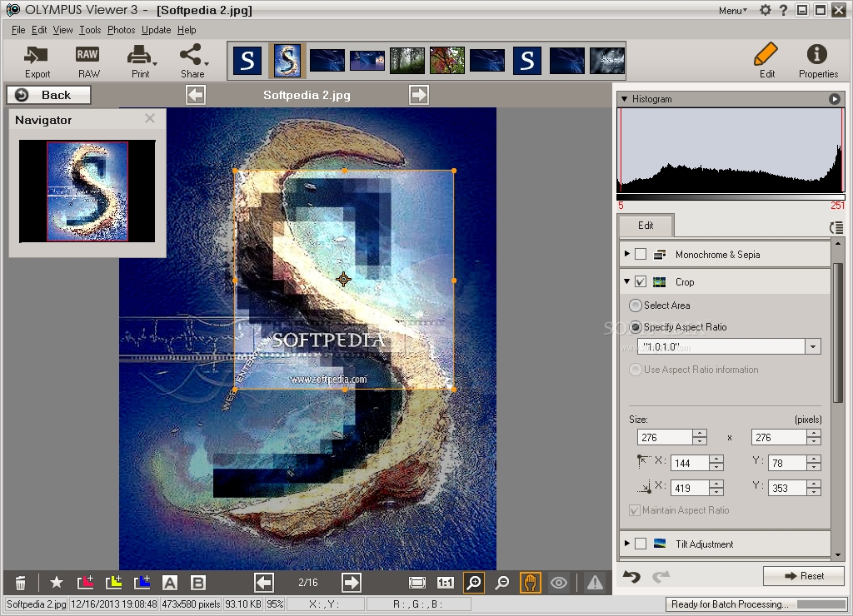Expand the Monochrome & Sepia section
The image size is (853, 616).
click(x=626, y=254)
